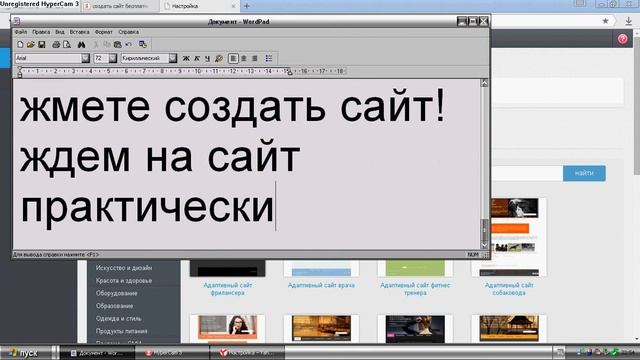Open Адаптивный сайт собаковода template thumbnail
This screenshot has width=640, height=360.
tap(509, 237)
